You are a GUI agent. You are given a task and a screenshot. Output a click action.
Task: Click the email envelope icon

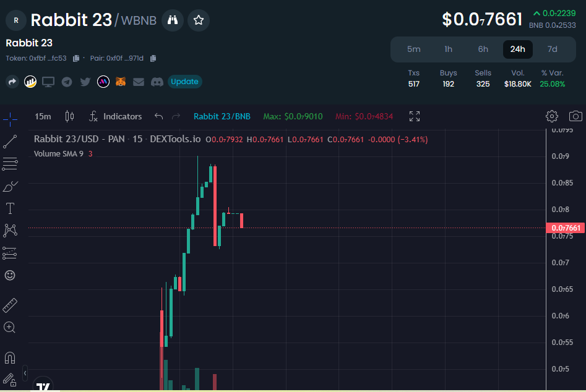[x=139, y=82]
